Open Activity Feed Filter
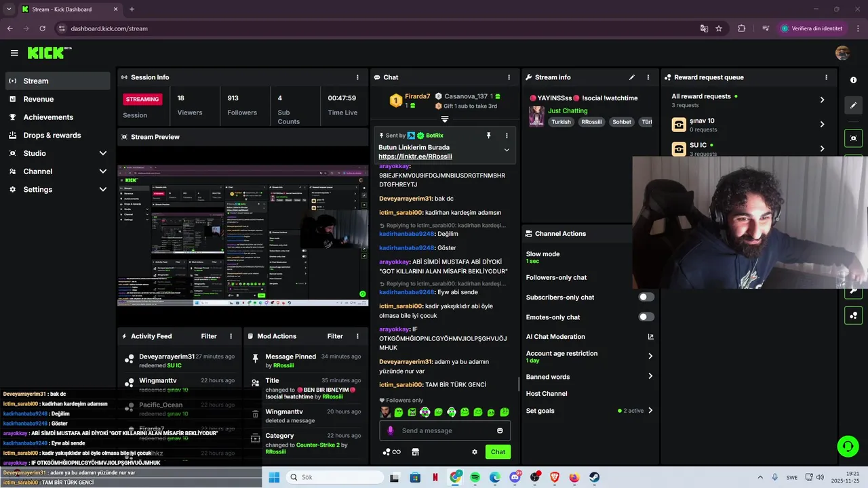The height and width of the screenshot is (488, 868). point(209,336)
